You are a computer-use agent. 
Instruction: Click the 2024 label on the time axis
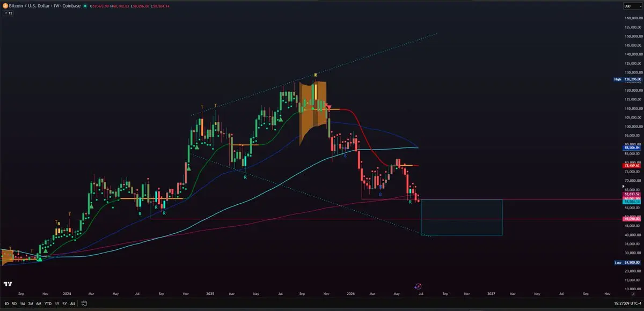coord(67,294)
